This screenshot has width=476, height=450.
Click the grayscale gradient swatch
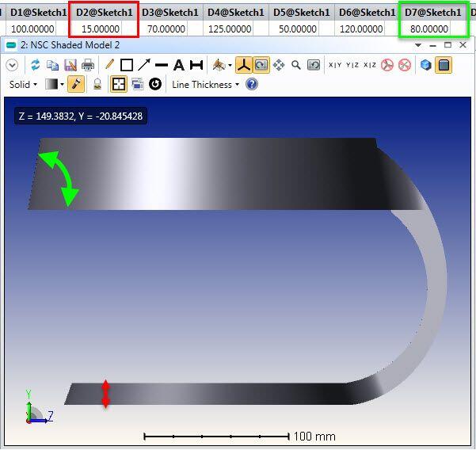(x=51, y=84)
